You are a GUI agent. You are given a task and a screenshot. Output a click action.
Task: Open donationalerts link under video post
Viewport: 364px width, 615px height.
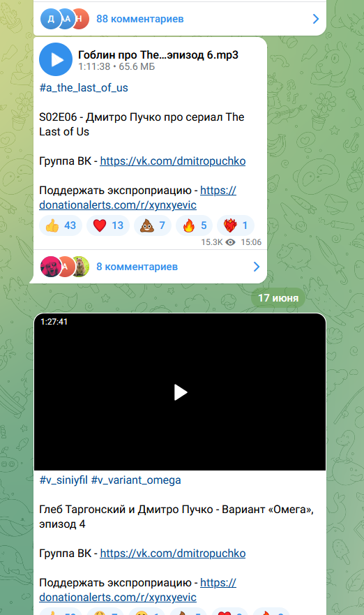[137, 590]
